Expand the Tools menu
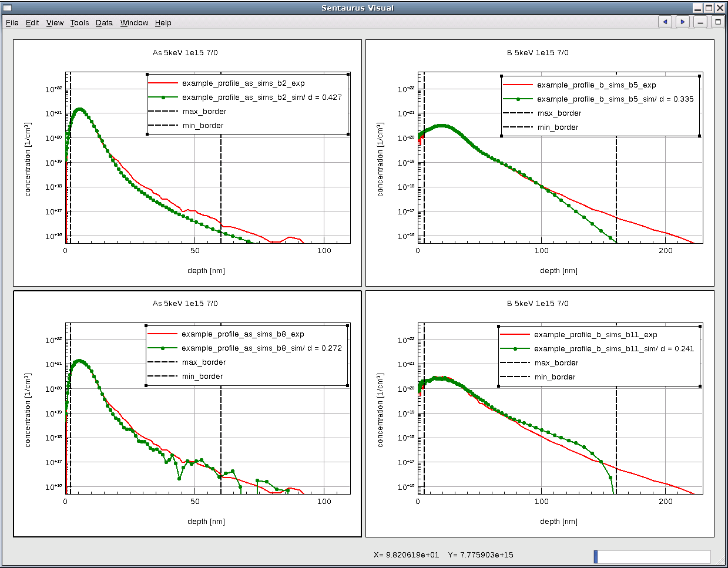The height and width of the screenshot is (568, 728). pos(79,23)
